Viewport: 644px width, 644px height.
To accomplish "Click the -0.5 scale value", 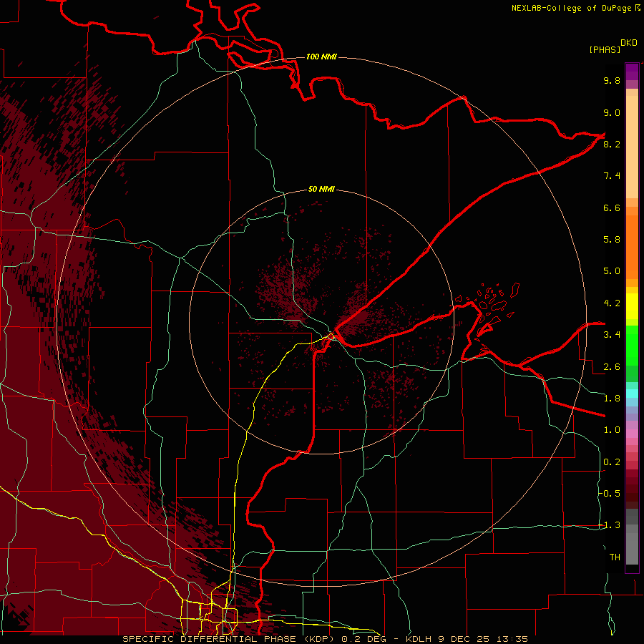I will 609,494.
